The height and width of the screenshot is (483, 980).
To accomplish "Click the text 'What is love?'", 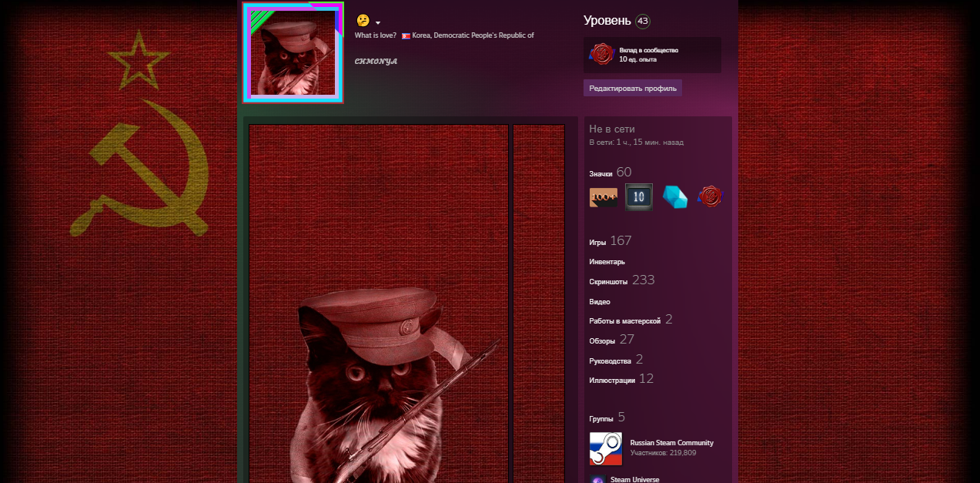I will (x=375, y=35).
